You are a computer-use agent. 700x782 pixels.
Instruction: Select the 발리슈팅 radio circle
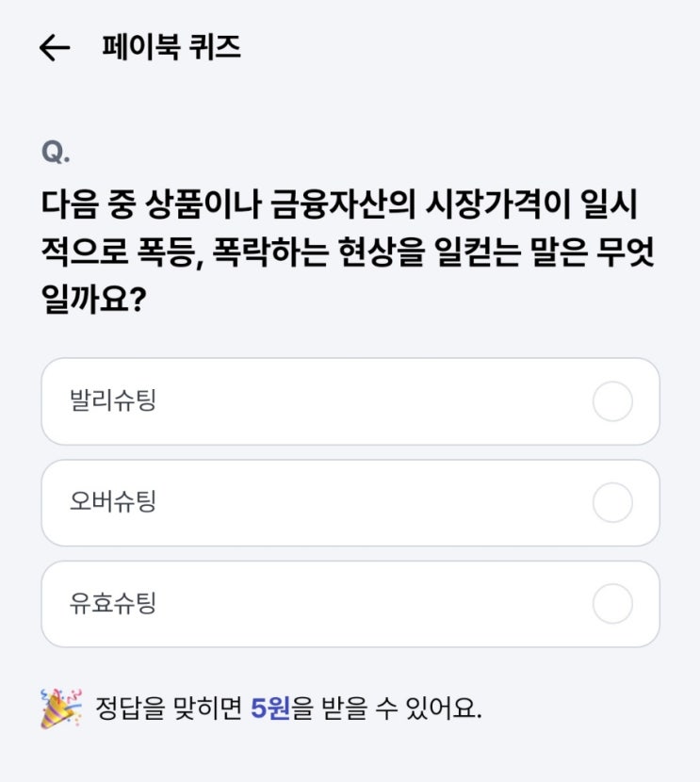click(x=612, y=401)
